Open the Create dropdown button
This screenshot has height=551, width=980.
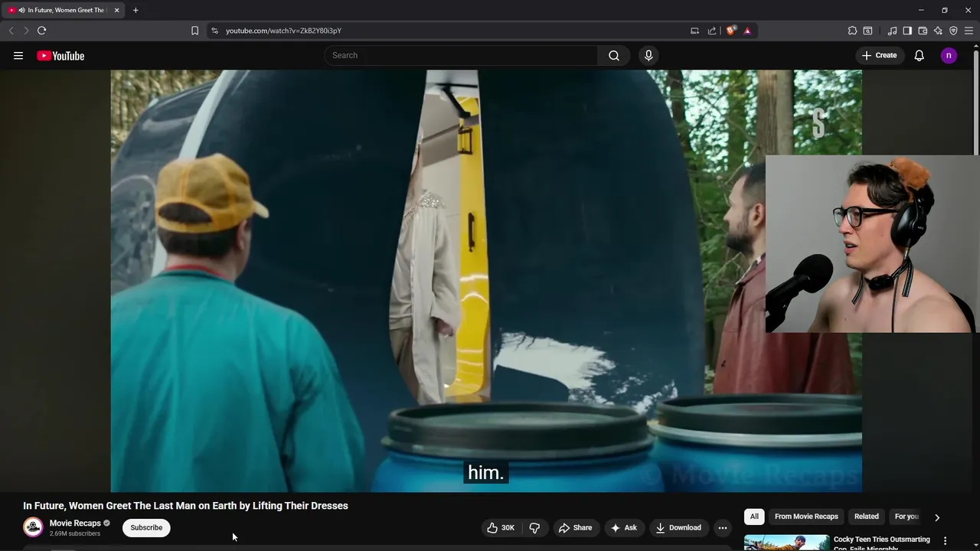tap(879, 55)
